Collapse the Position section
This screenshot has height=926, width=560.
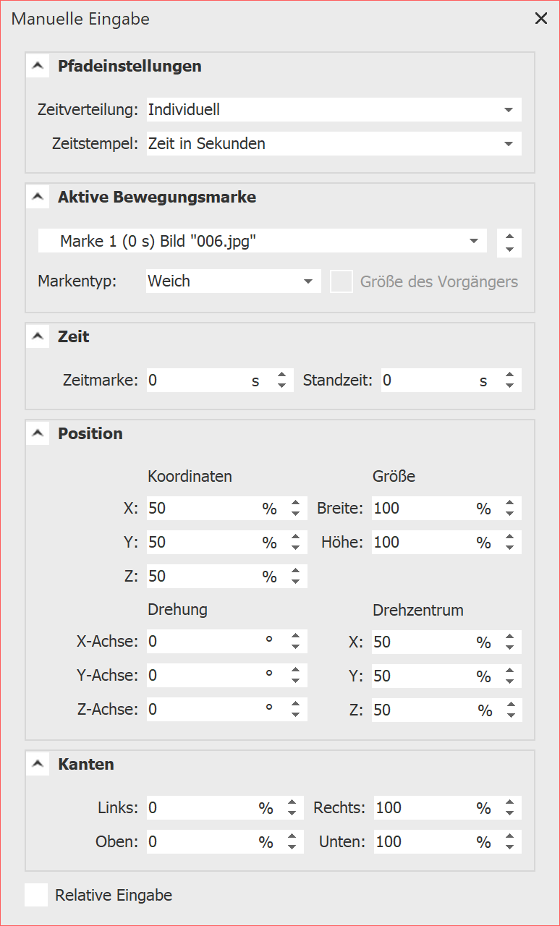(37, 433)
